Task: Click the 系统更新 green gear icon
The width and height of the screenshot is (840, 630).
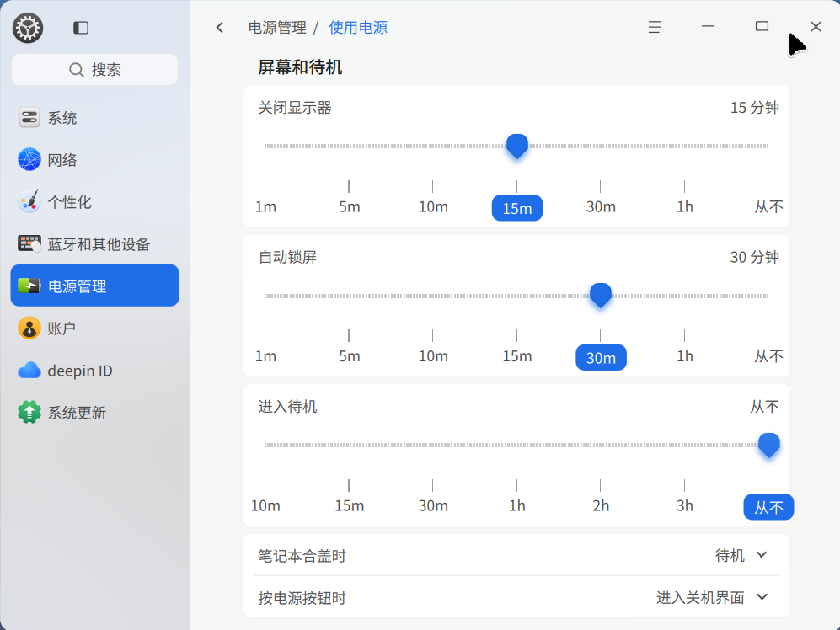Action: 29,412
